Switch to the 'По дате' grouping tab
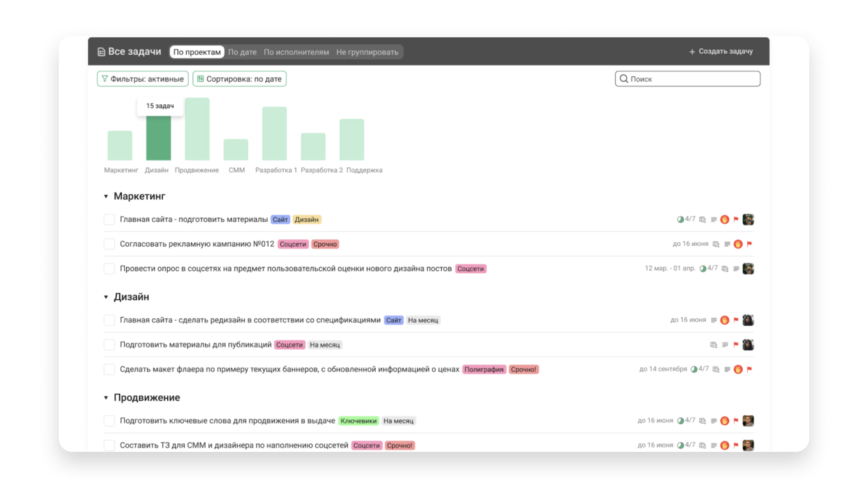This screenshot has width=868, height=488. tap(242, 52)
